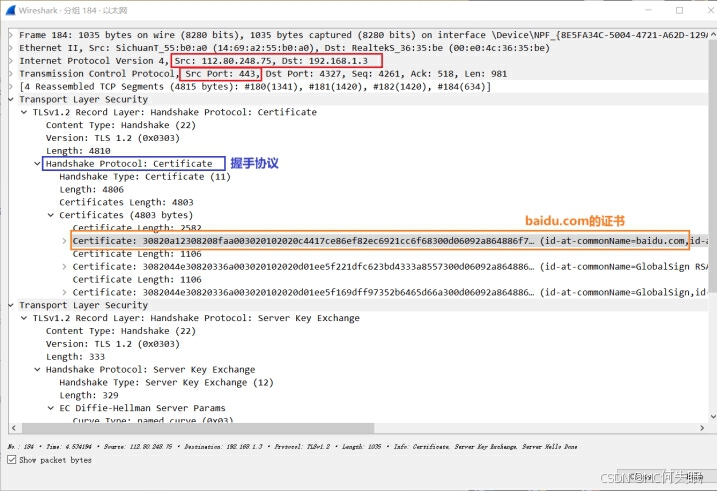Toggle the Show packet bytes checkbox
The width and height of the screenshot is (717, 491).
click(x=11, y=460)
